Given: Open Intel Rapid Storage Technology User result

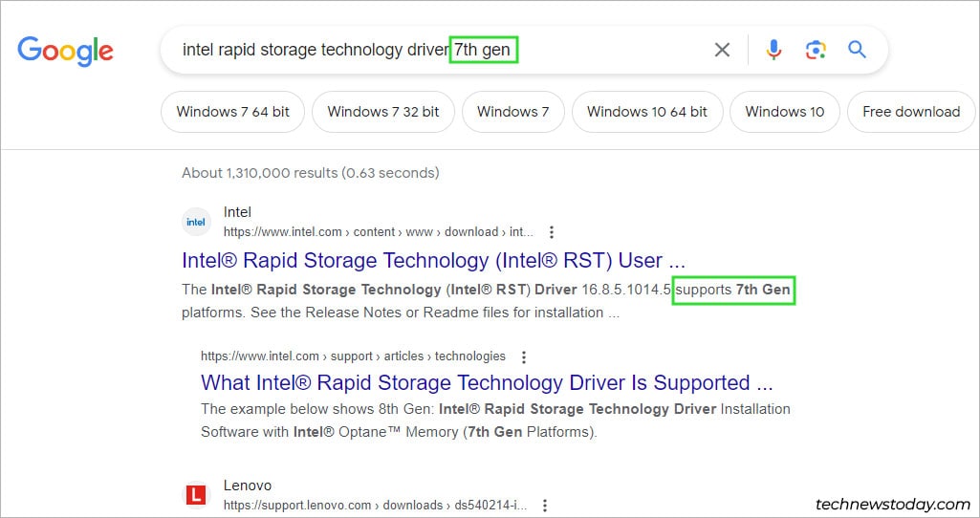Looking at the screenshot, I should pyautogui.click(x=434, y=260).
